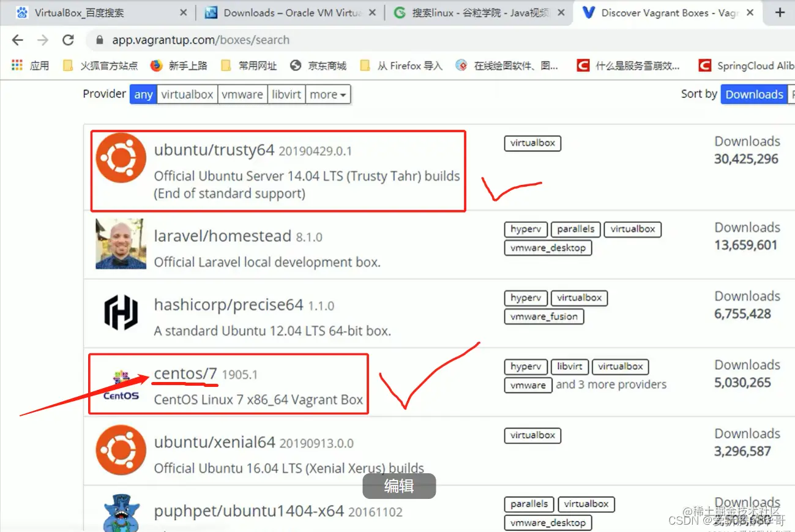The height and width of the screenshot is (532, 795).
Task: Click the virtualbox tag on laravel/homestead
Action: pyautogui.click(x=633, y=229)
